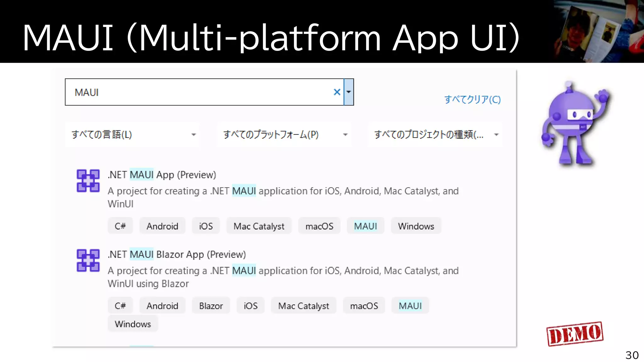Click the macOS tag under MAUI App
This screenshot has height=362, width=644.
pos(319,226)
